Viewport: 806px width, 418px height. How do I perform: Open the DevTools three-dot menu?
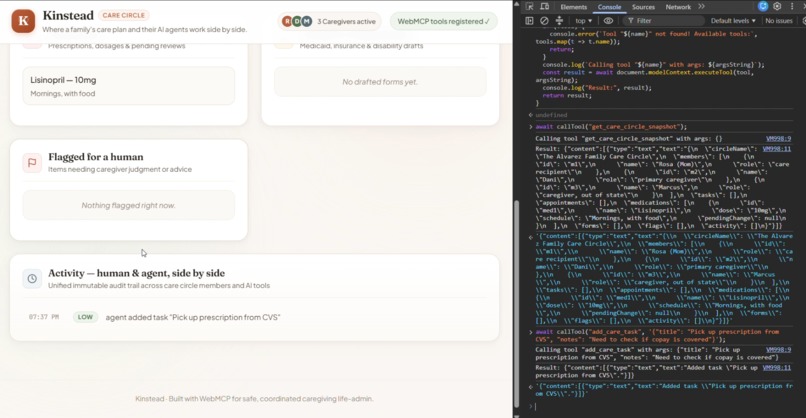792,6
